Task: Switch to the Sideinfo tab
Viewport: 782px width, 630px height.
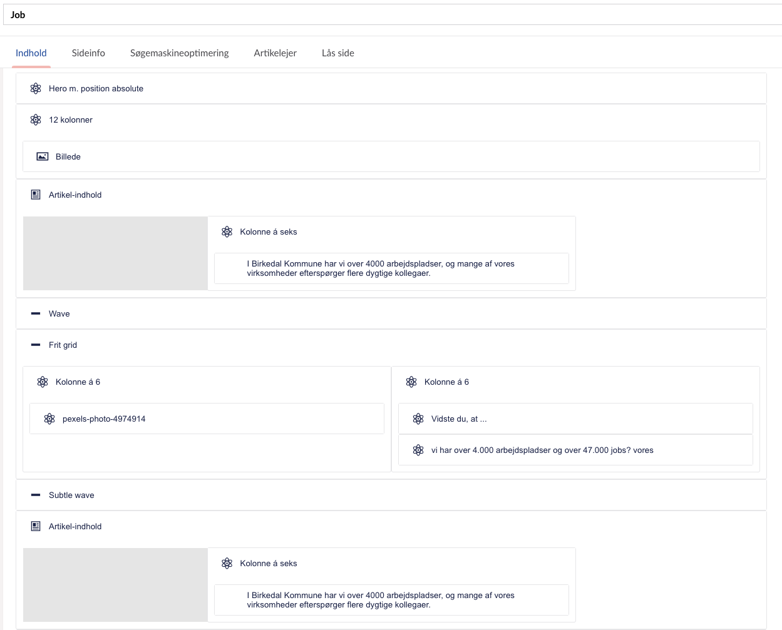Action: click(x=88, y=53)
